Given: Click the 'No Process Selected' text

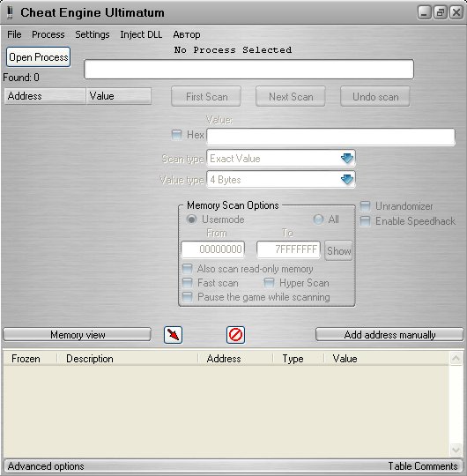Looking at the screenshot, I should (233, 49).
